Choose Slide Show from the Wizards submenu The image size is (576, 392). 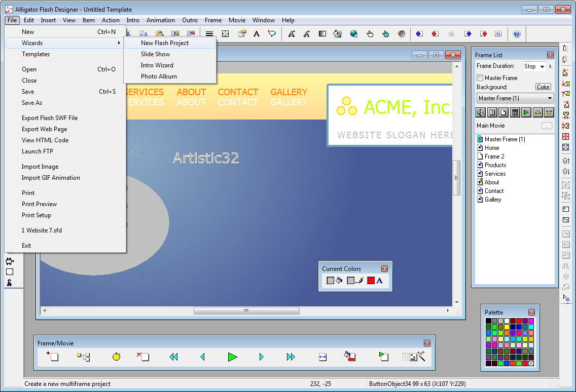point(155,54)
